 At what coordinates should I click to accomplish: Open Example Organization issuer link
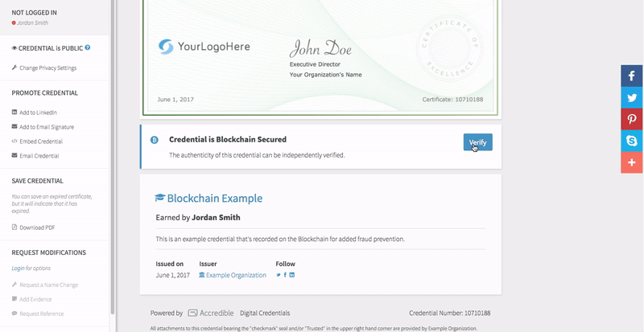tap(236, 275)
